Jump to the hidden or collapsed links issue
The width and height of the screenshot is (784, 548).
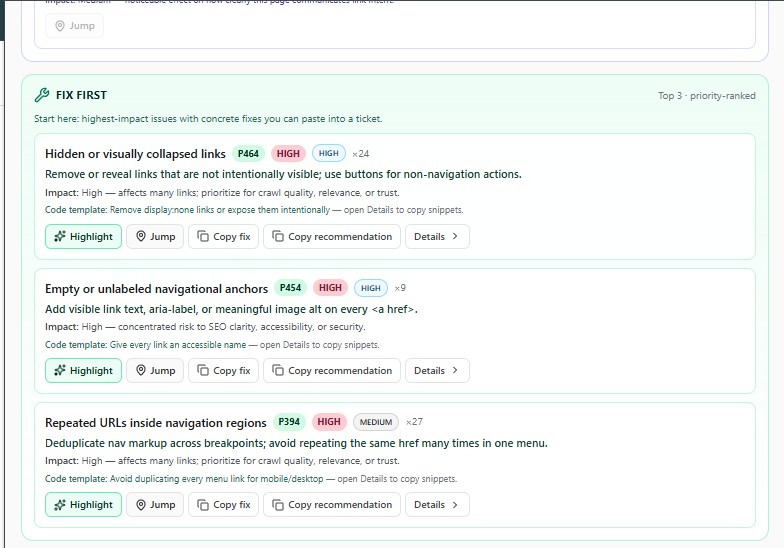point(155,237)
